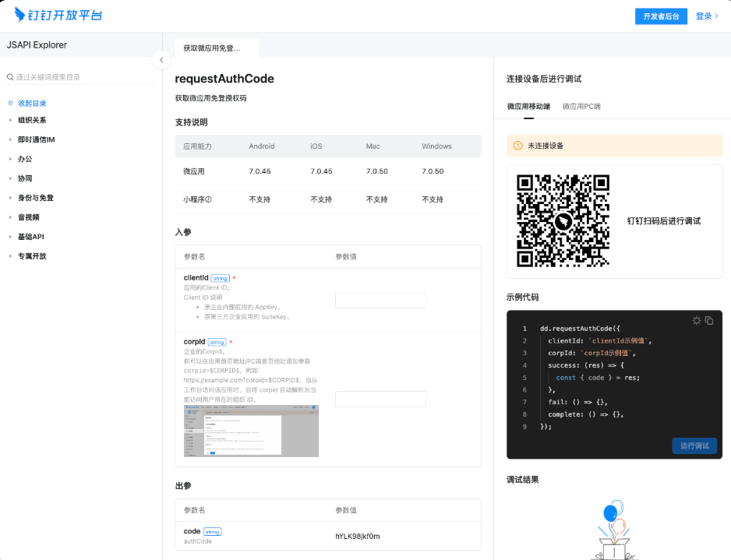Click the 调试结果 section heading

(x=523, y=480)
